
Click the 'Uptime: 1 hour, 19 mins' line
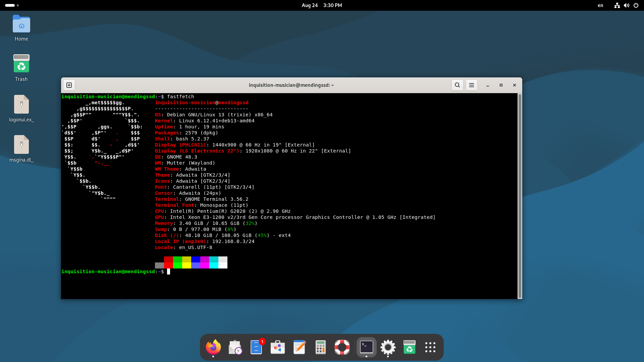click(190, 127)
